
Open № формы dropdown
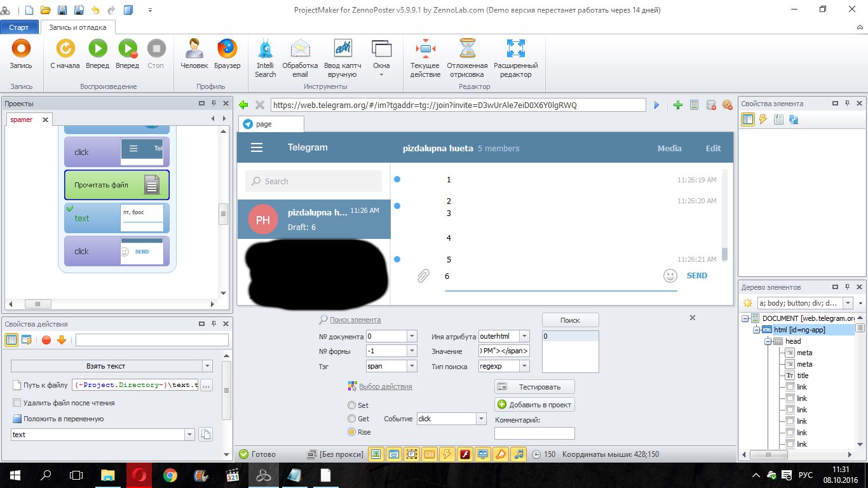point(412,351)
